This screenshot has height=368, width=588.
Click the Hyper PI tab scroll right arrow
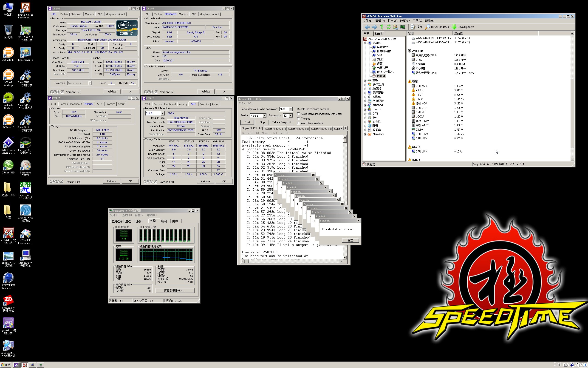point(346,128)
